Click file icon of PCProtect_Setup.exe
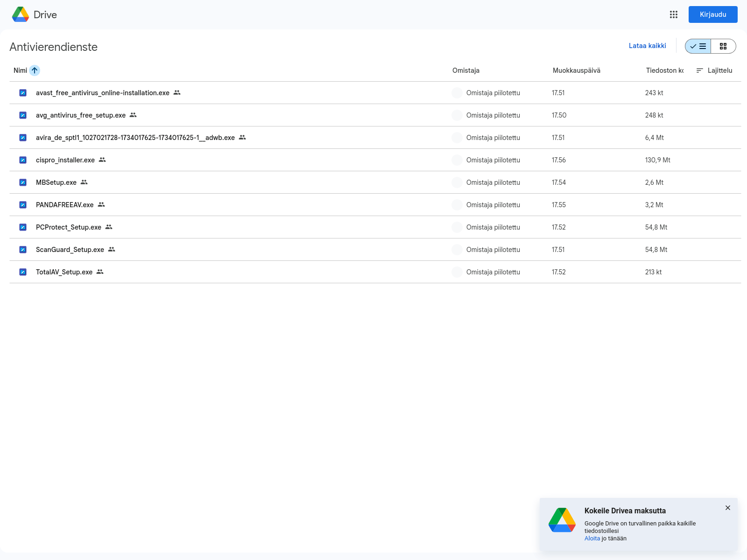This screenshot has width=747, height=560. (23, 227)
